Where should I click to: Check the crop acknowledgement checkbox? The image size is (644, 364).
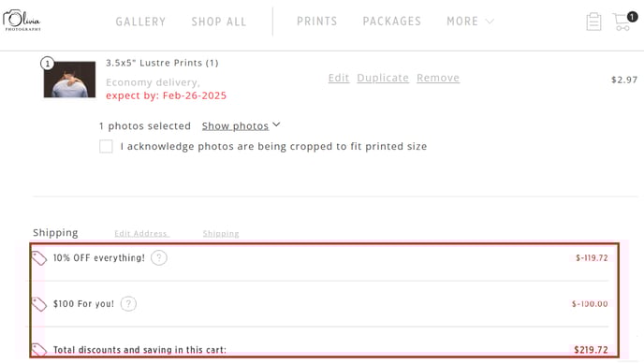[x=106, y=146]
